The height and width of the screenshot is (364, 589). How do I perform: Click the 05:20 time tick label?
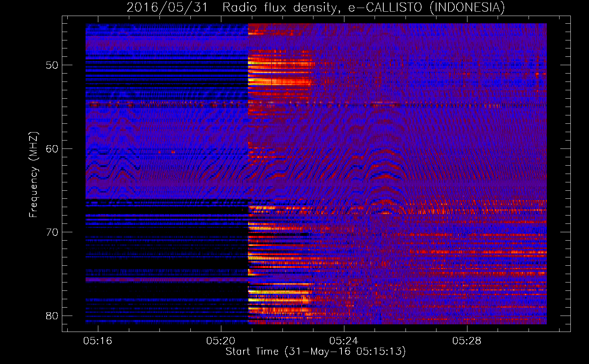pyautogui.click(x=221, y=341)
